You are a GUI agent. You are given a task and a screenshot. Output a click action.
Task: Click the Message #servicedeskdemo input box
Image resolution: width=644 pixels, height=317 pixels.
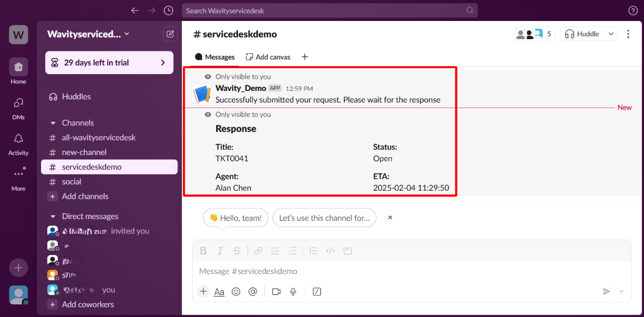click(x=412, y=271)
